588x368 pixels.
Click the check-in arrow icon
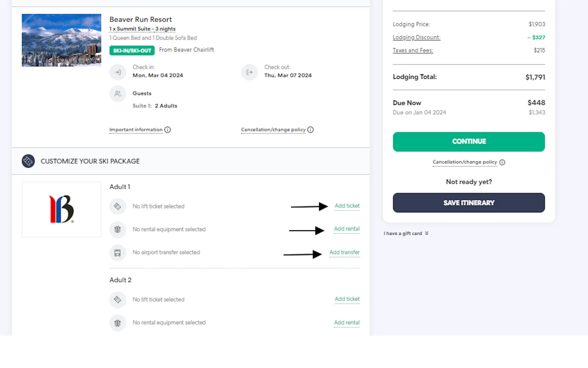[x=118, y=72]
